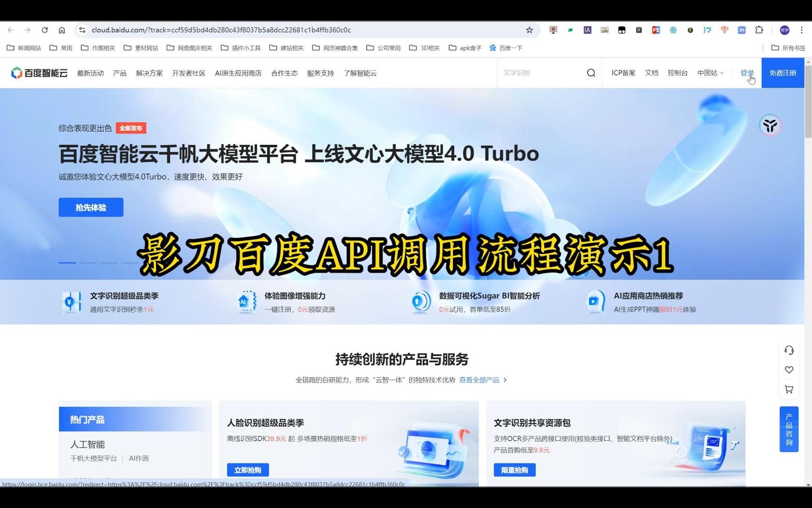Click the picture-frame image extension icon
Screen dimensions: 812x508
[x=605, y=30]
